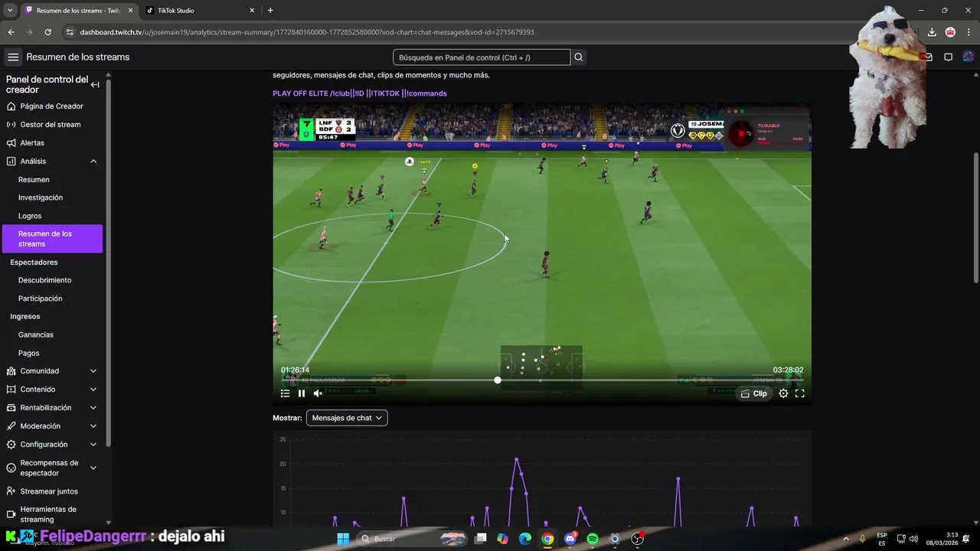Click the chart peak near 21 messages
This screenshot has height=551, width=980.
click(x=517, y=459)
